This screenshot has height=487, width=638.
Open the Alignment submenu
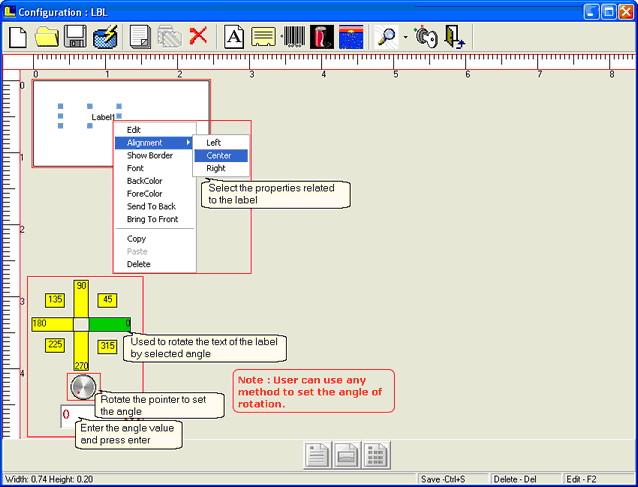tap(153, 143)
